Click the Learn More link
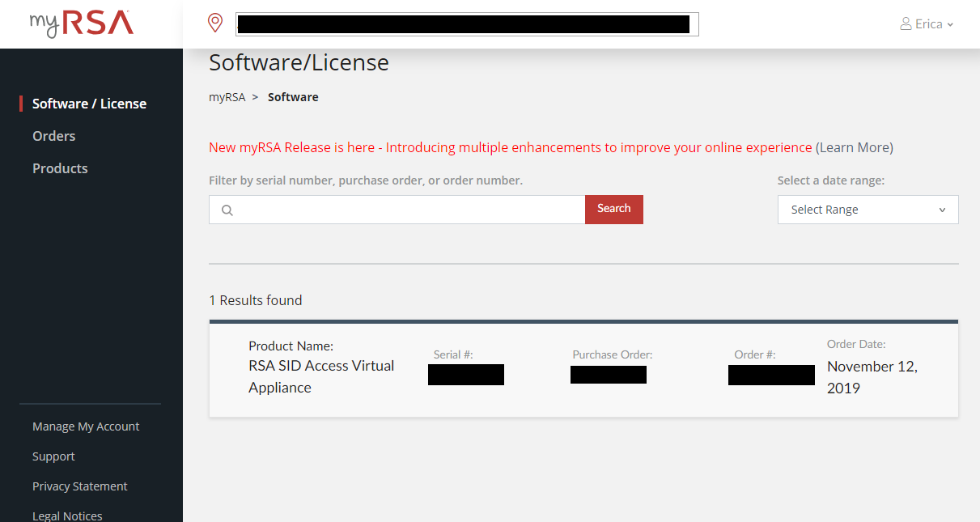The image size is (980, 522). tap(854, 147)
